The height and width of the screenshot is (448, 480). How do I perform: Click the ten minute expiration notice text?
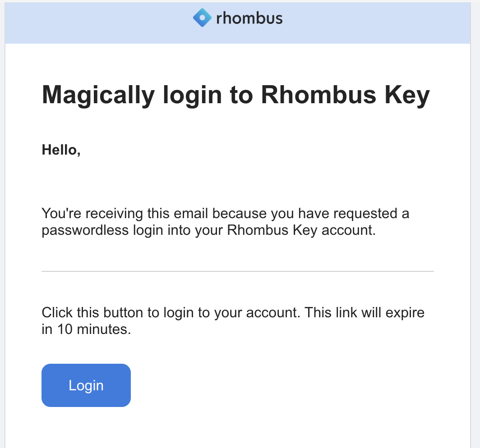(233, 320)
